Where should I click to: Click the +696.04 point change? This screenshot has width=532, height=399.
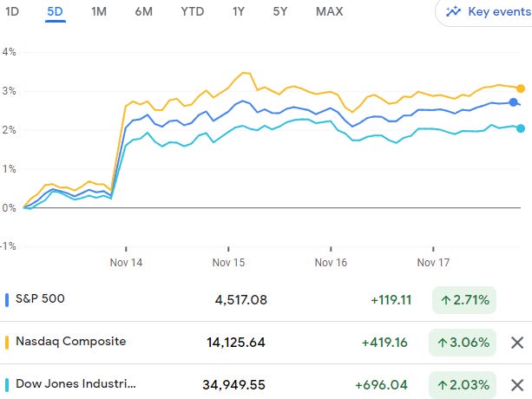tap(381, 385)
